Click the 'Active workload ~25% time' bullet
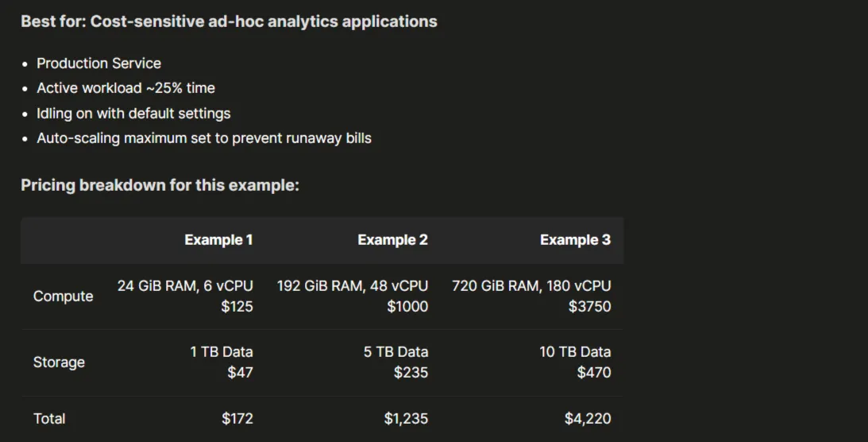Screen dimensions: 868x442 125,88
